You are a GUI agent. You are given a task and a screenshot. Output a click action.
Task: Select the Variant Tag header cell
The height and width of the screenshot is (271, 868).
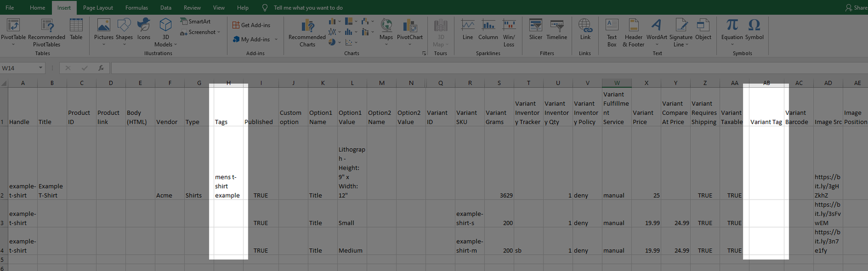[x=766, y=122]
